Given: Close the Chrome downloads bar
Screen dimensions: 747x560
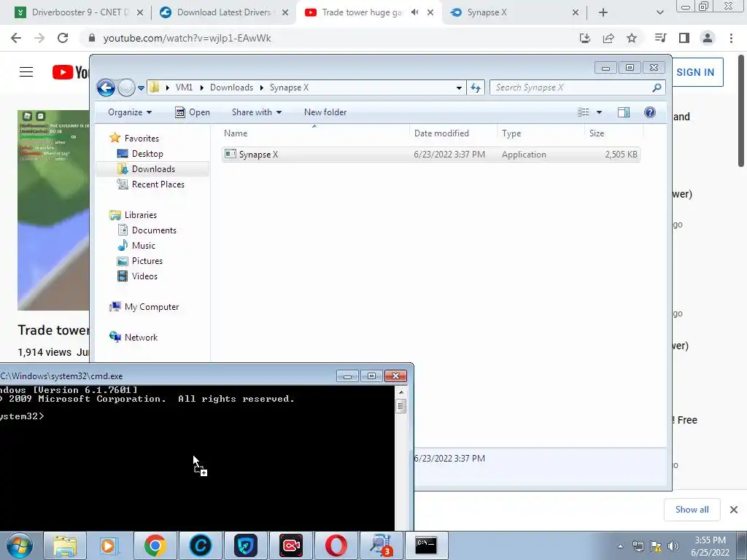Looking at the screenshot, I should pyautogui.click(x=734, y=510).
